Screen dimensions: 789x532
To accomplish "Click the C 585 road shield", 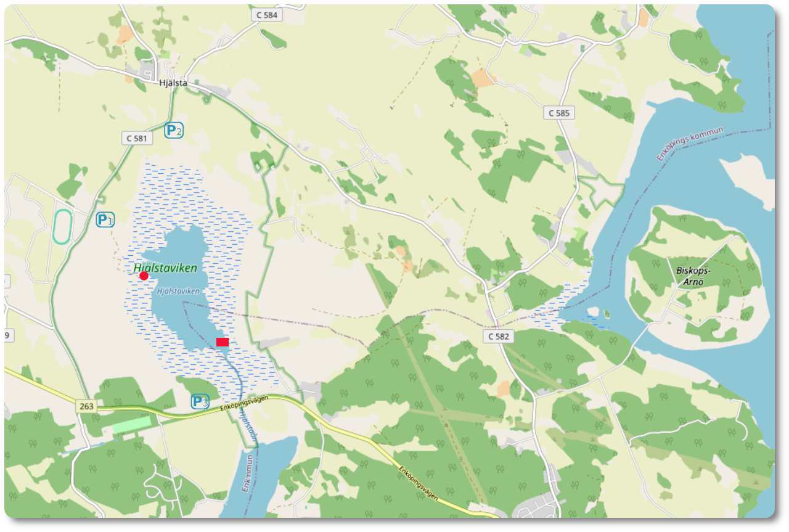I will pos(559,113).
